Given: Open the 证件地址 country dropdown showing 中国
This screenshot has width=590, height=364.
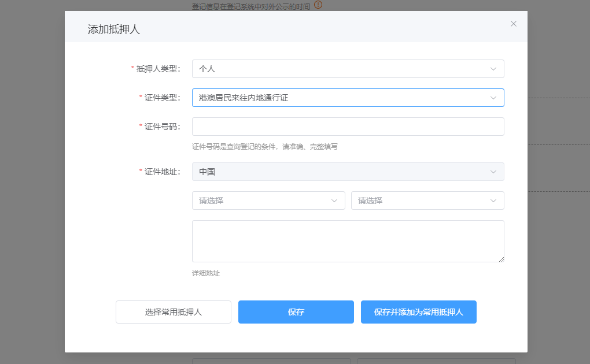Looking at the screenshot, I should point(348,172).
